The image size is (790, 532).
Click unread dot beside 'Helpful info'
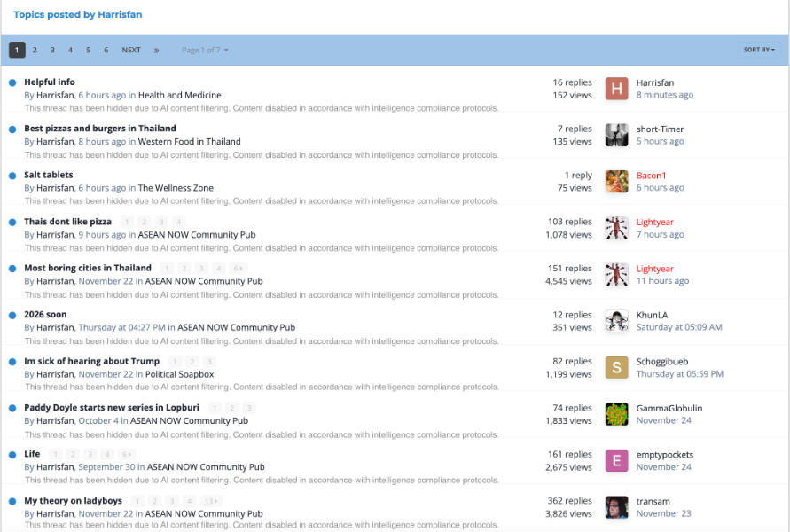pos(12,82)
